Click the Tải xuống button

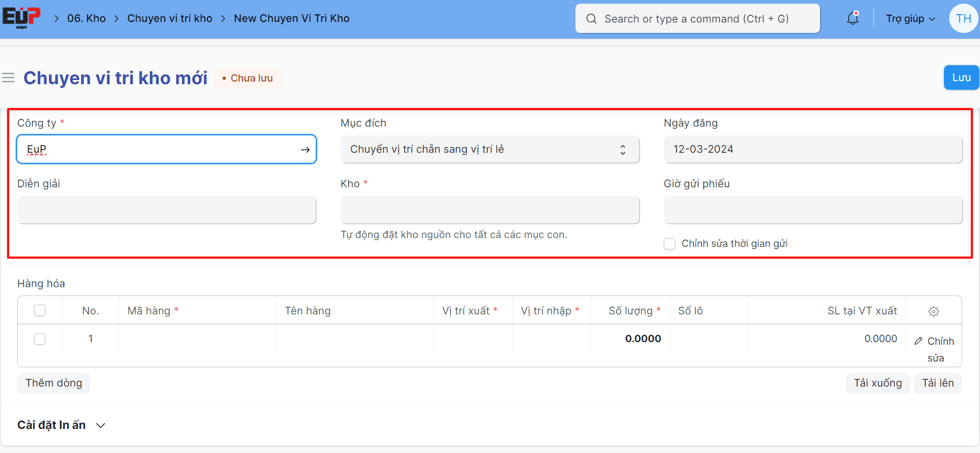878,383
